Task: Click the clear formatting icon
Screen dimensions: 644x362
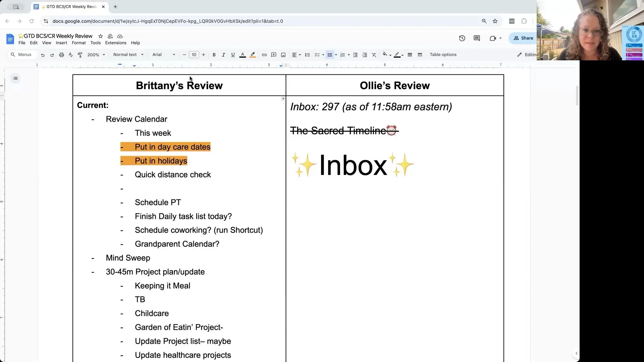Action: click(374, 55)
